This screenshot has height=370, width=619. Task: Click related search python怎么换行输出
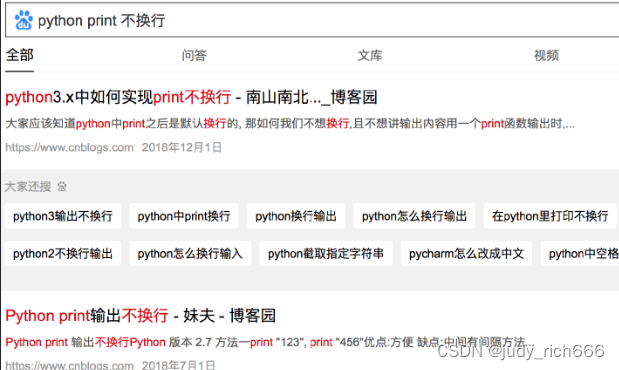414,216
